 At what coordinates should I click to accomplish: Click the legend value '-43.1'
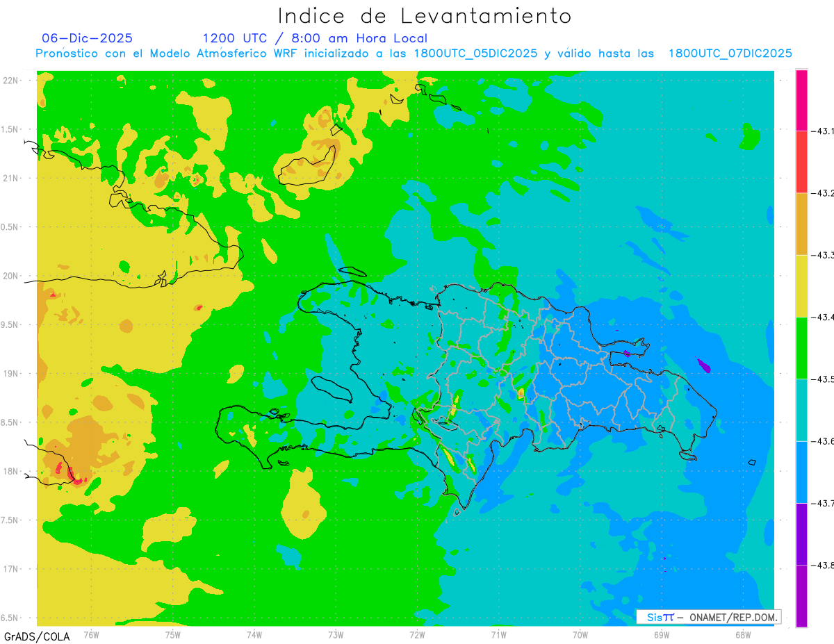click(x=824, y=131)
